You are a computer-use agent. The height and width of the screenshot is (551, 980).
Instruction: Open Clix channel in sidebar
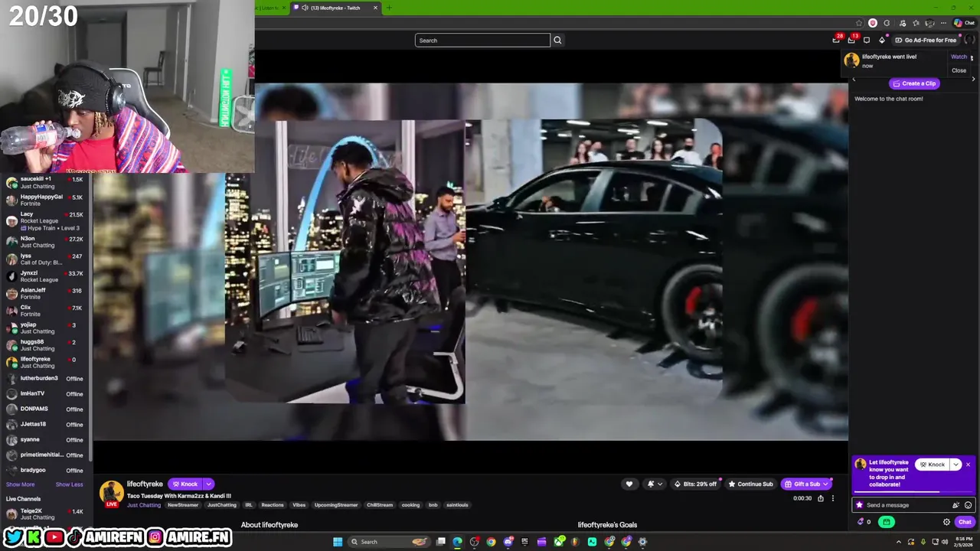pyautogui.click(x=46, y=311)
